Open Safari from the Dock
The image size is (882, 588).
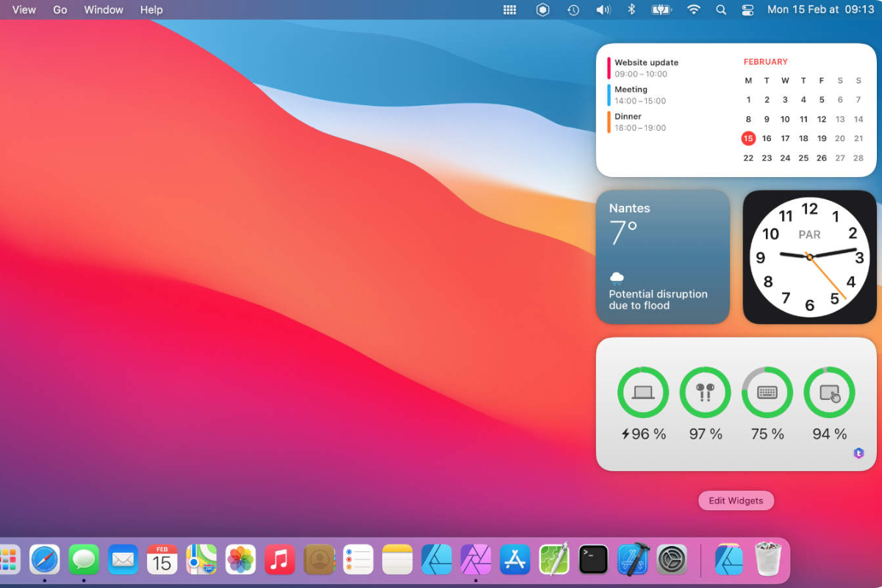tap(45, 560)
